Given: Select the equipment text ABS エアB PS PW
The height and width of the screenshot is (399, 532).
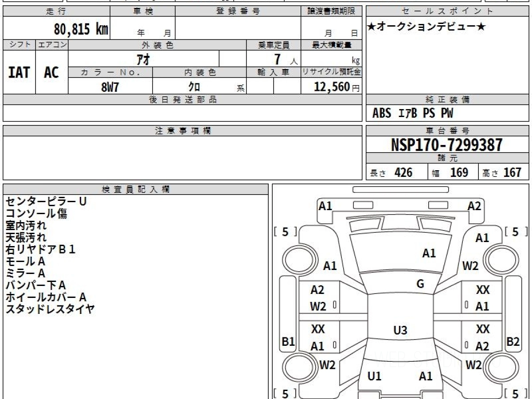Looking at the screenshot, I should (413, 113).
